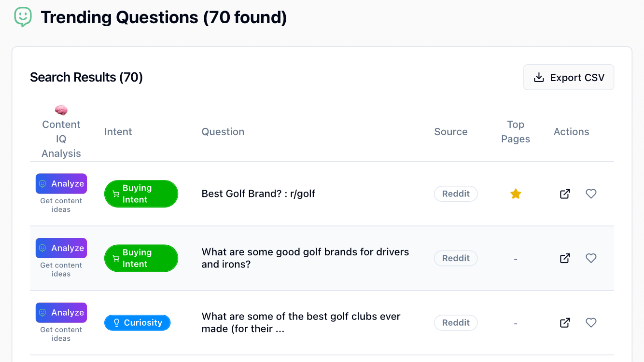Open the "Best Golf Brand? : r/golf" question

(x=258, y=194)
